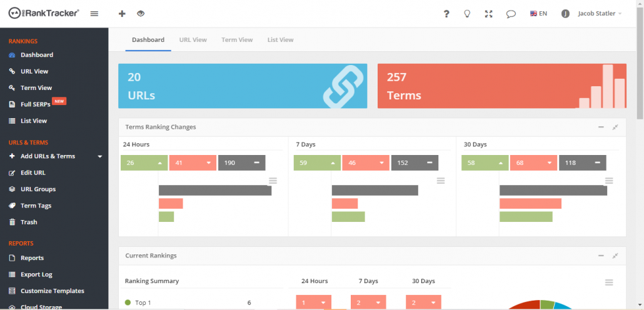Viewport: 644px width, 310px height.
Task: Collapse the Terms Ranking Changes panel
Action: pos(601,127)
